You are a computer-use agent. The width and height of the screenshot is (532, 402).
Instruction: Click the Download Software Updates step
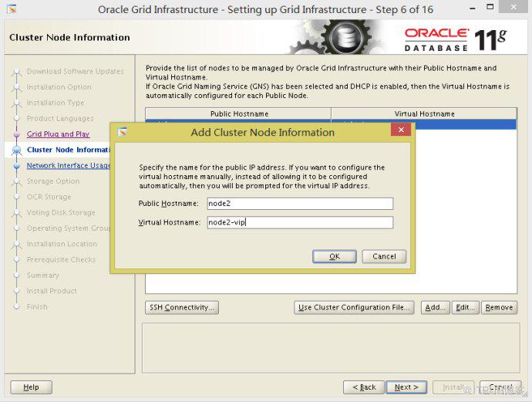tap(75, 71)
